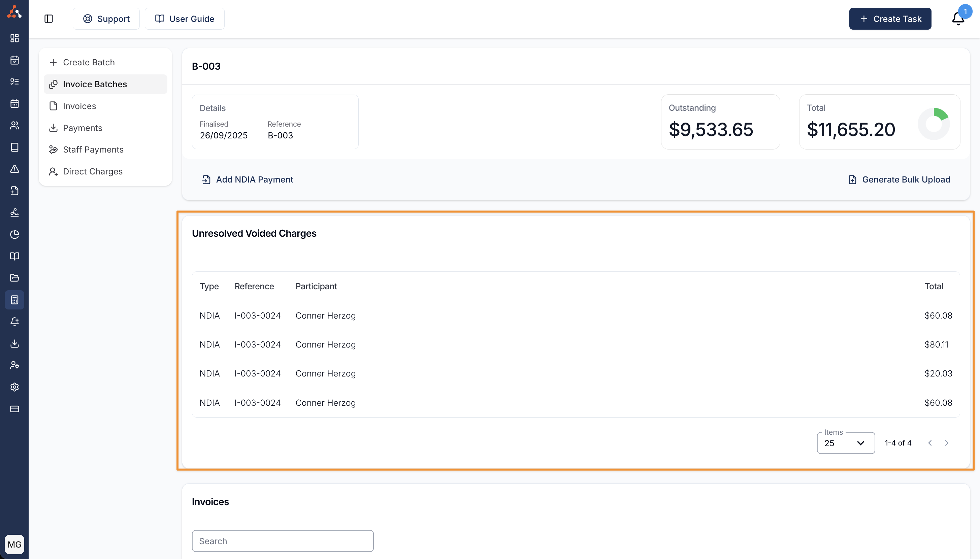Screen dimensions: 980x559
Task: Go to next page of voided charges
Action: click(x=947, y=443)
